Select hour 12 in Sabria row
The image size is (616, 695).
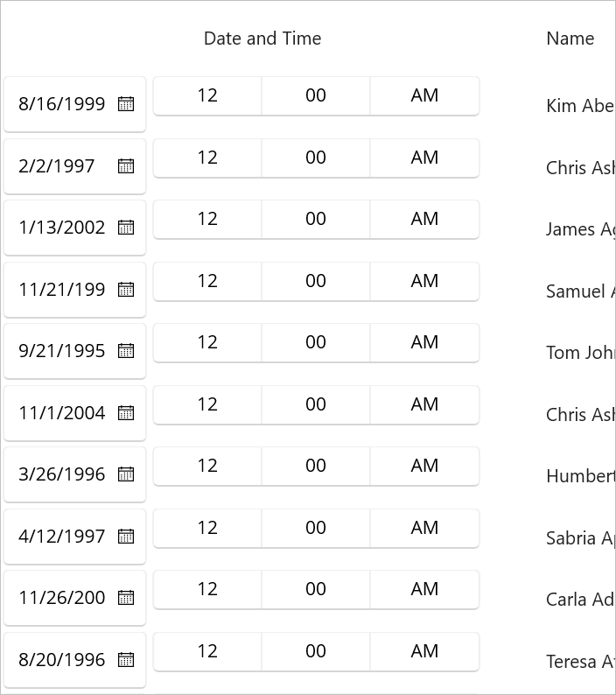click(207, 528)
